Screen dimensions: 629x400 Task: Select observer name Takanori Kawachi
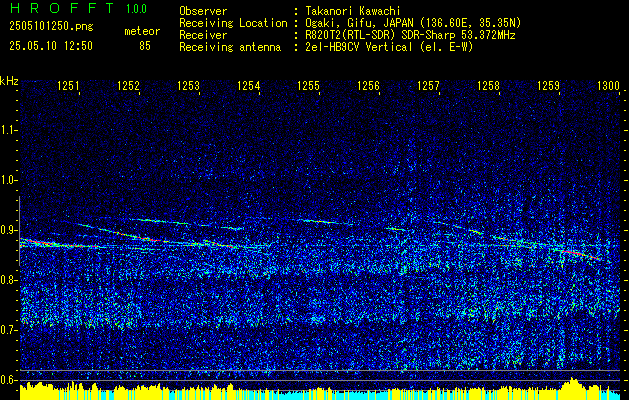pos(353,11)
